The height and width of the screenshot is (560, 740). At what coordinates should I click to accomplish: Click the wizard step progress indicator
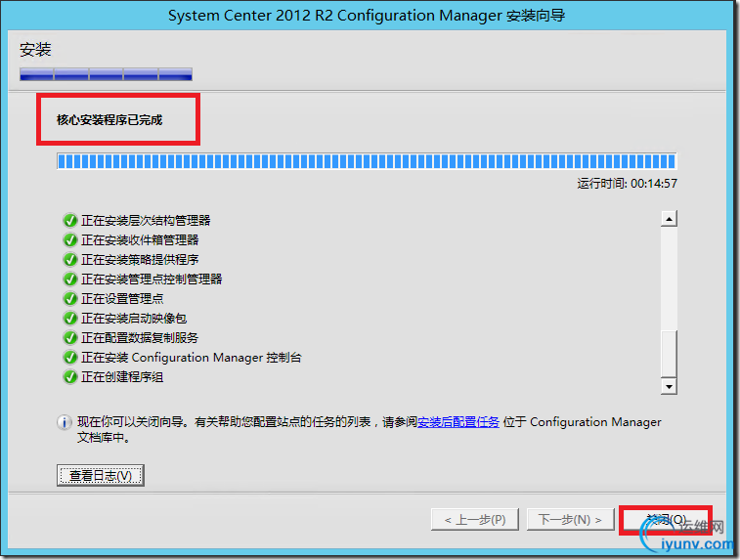click(107, 74)
